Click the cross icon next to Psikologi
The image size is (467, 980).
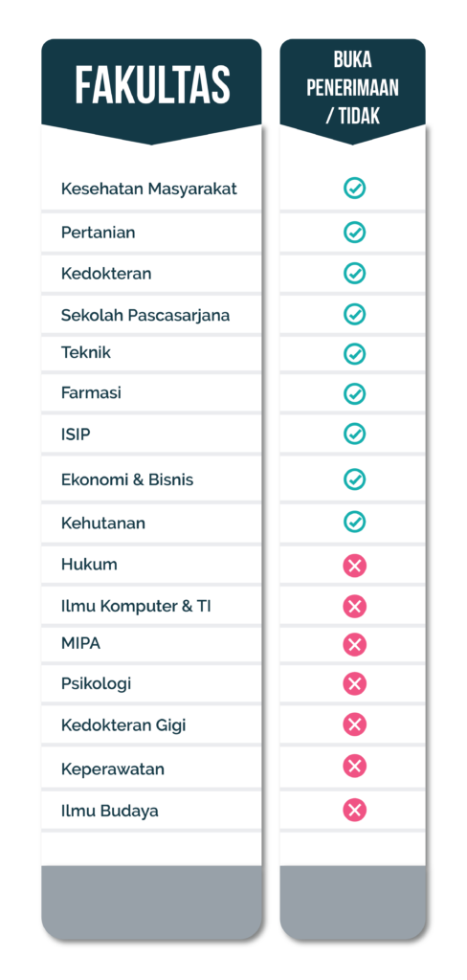(354, 683)
